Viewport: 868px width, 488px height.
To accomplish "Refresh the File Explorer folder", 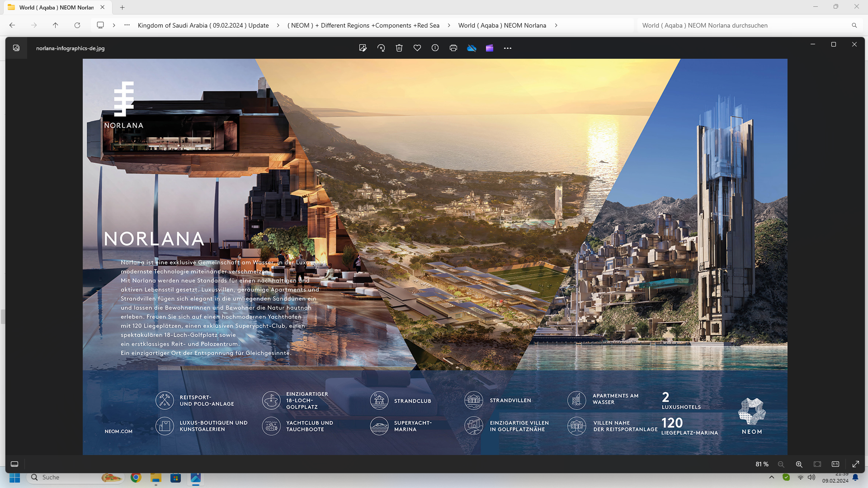I will (77, 25).
